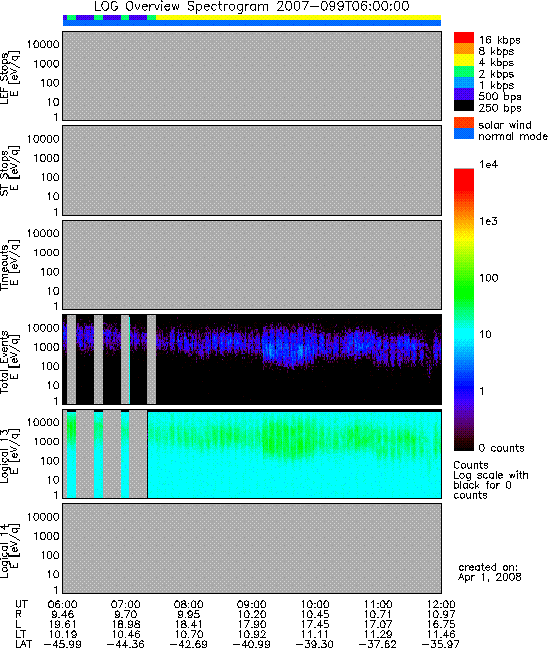
Task: Click the 12:00 UT tick label
Action: click(441, 604)
